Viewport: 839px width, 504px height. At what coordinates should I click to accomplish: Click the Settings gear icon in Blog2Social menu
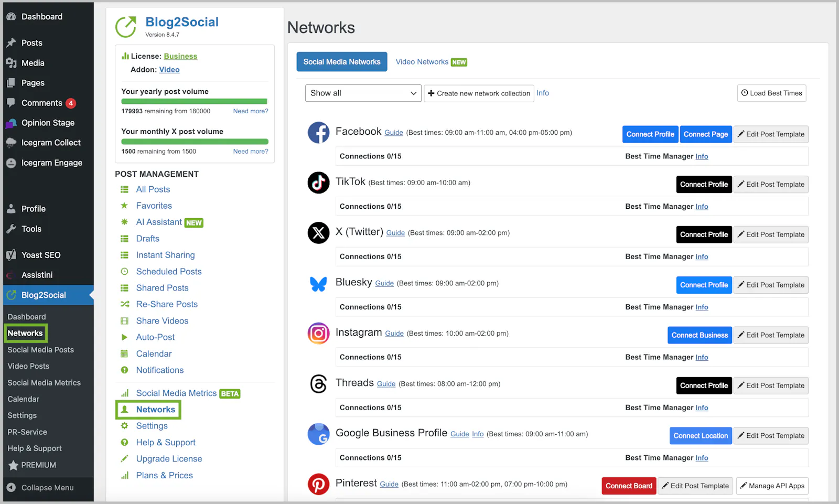coord(124,426)
